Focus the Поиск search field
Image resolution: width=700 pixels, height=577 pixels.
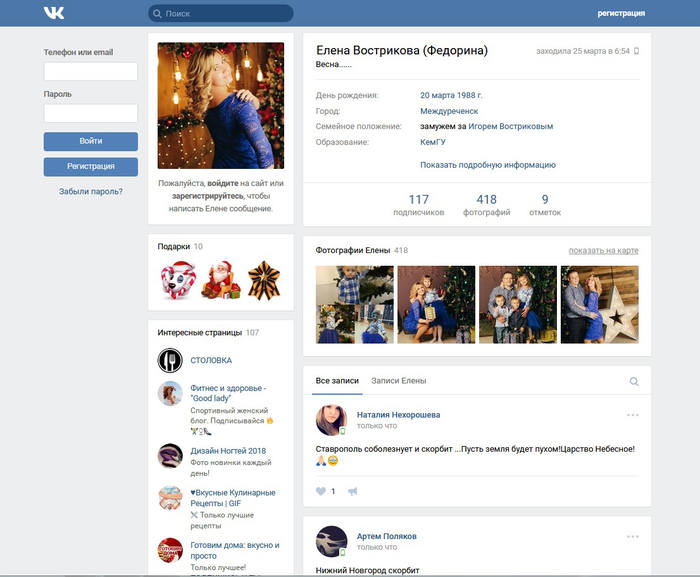tap(221, 13)
